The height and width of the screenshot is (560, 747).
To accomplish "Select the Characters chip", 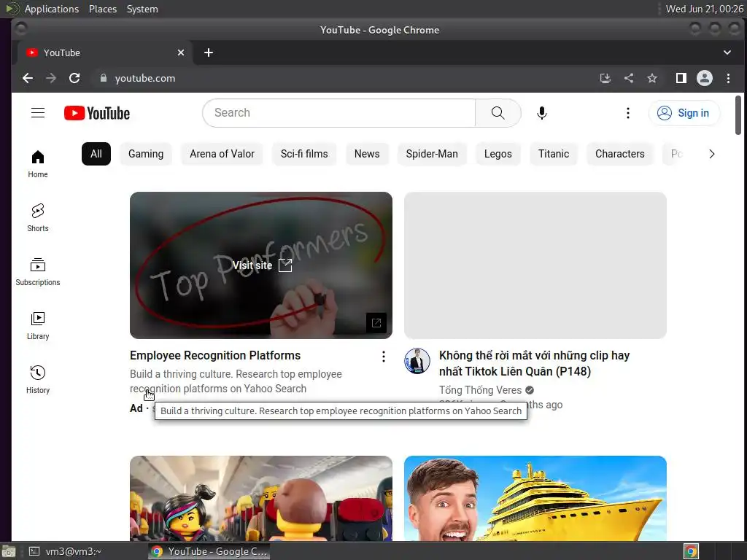I will 620,154.
